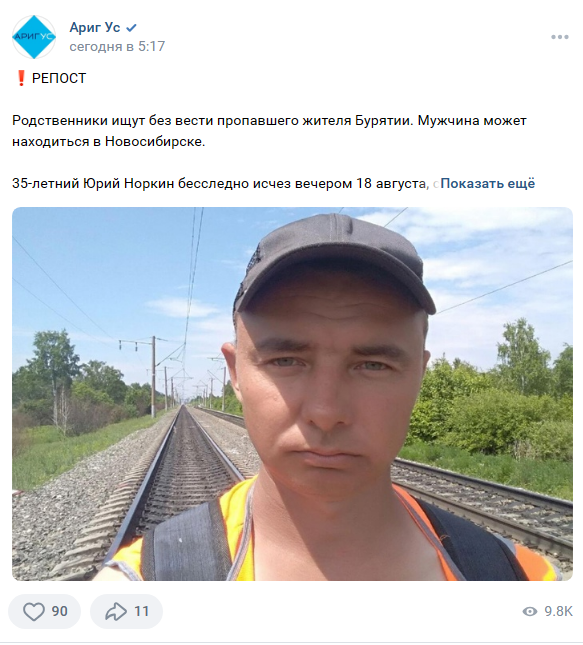Expand the post with Показать ещё
Screen dimensions: 583x645
[x=488, y=183]
